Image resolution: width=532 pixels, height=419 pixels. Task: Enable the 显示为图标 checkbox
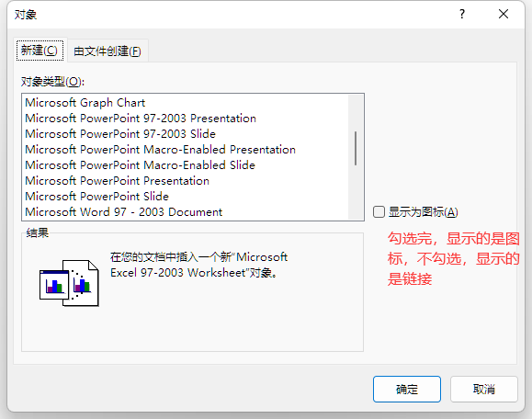coord(379,211)
